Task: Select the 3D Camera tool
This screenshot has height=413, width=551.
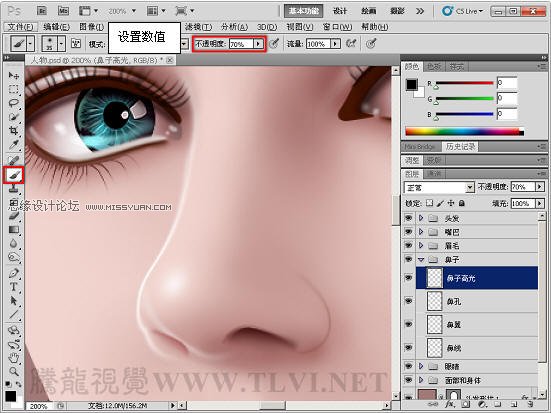Action: click(14, 344)
